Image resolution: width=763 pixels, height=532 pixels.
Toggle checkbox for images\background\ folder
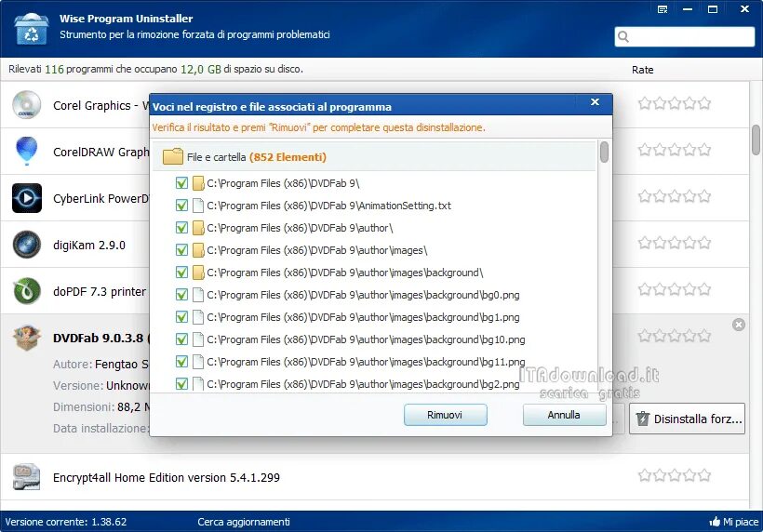point(181,273)
